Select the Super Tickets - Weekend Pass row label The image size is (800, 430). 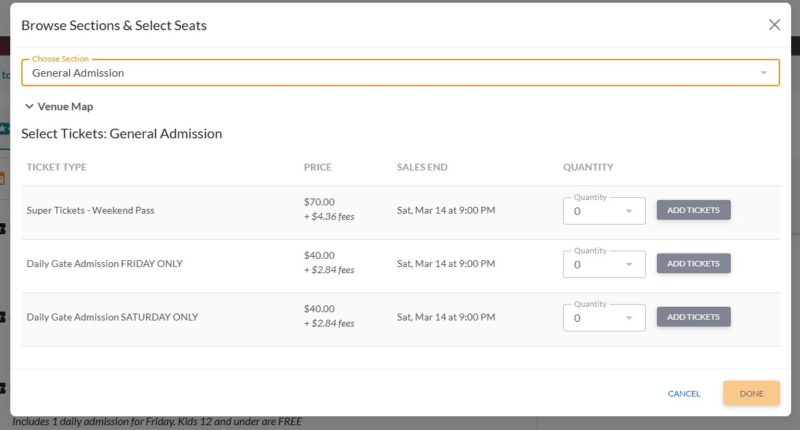pyautogui.click(x=90, y=210)
